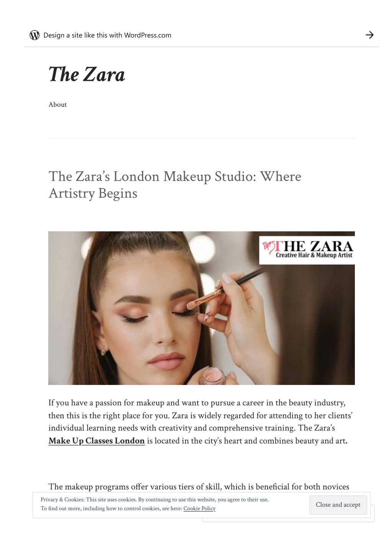Click the right arrow in WordPress banner
Screen dimensions: 392x555
[369, 35]
